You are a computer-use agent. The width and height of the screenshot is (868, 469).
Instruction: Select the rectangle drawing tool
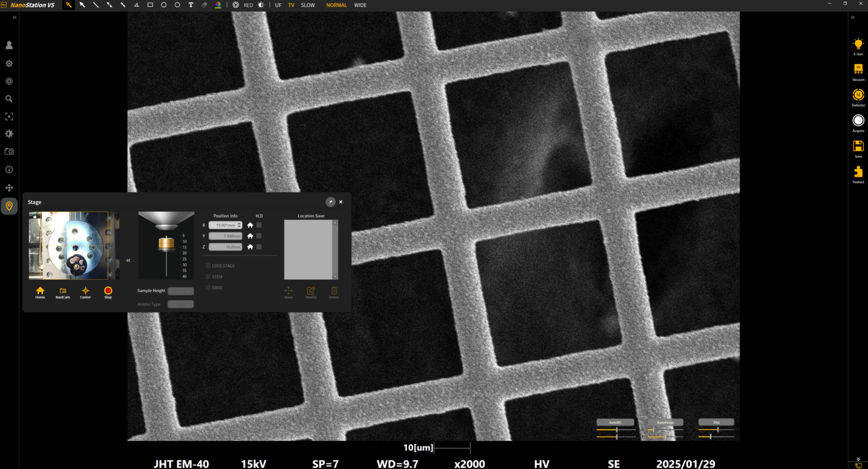point(150,5)
